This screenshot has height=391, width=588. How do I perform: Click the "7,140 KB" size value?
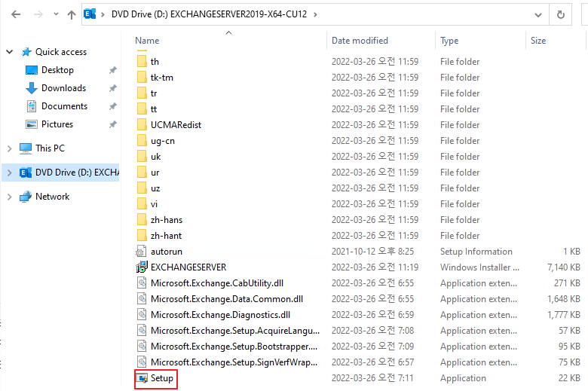(x=563, y=267)
